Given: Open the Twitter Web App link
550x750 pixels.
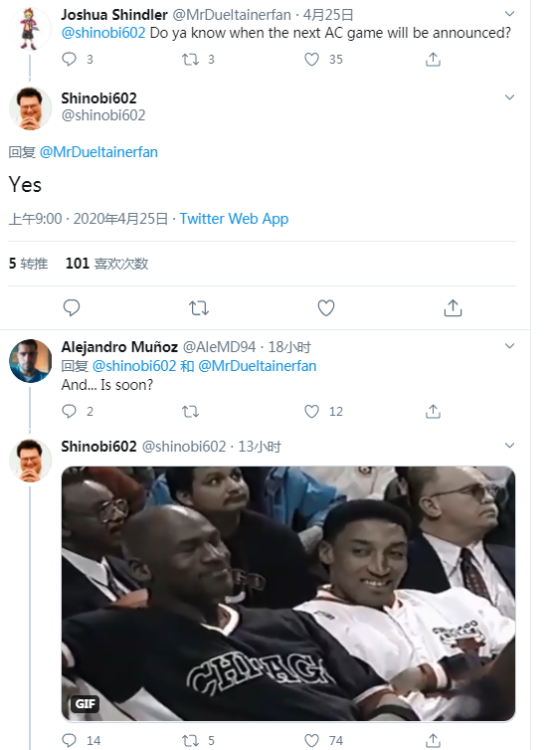Looking at the screenshot, I should [x=234, y=219].
